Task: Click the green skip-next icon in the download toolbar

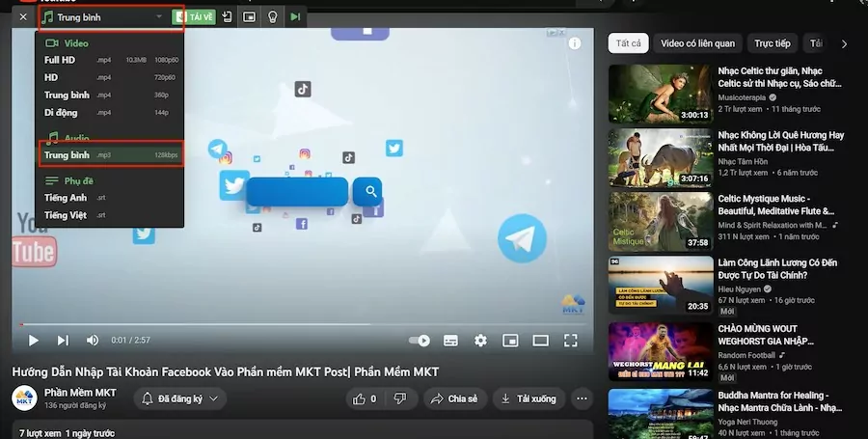Action: 296,17
